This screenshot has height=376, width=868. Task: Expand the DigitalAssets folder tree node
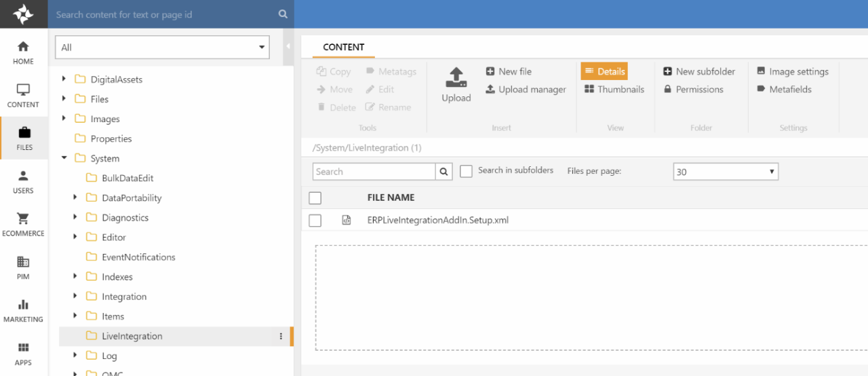tap(64, 79)
